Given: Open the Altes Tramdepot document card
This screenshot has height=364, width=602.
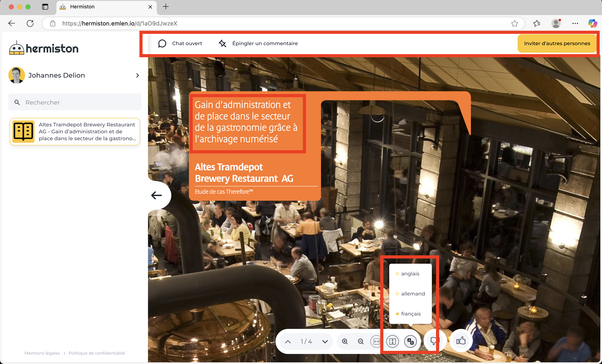Looking at the screenshot, I should 75,132.
